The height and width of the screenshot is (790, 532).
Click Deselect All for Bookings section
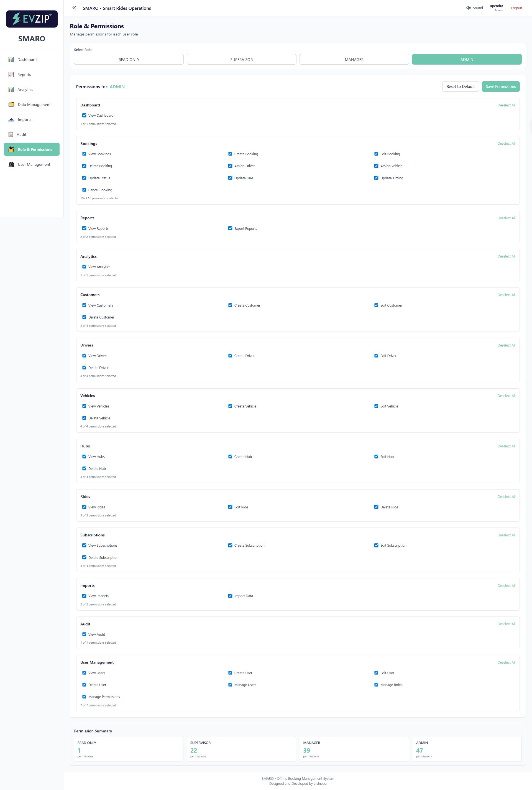507,143
